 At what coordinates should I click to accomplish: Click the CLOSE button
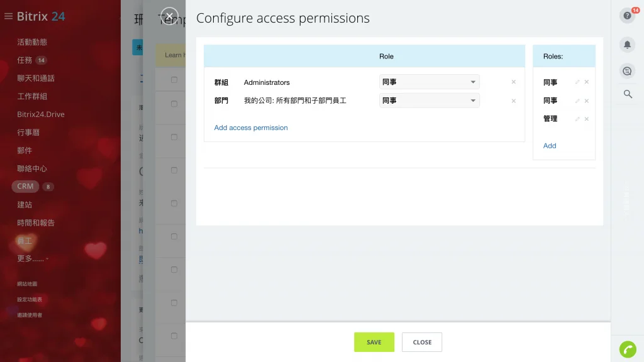point(422,343)
